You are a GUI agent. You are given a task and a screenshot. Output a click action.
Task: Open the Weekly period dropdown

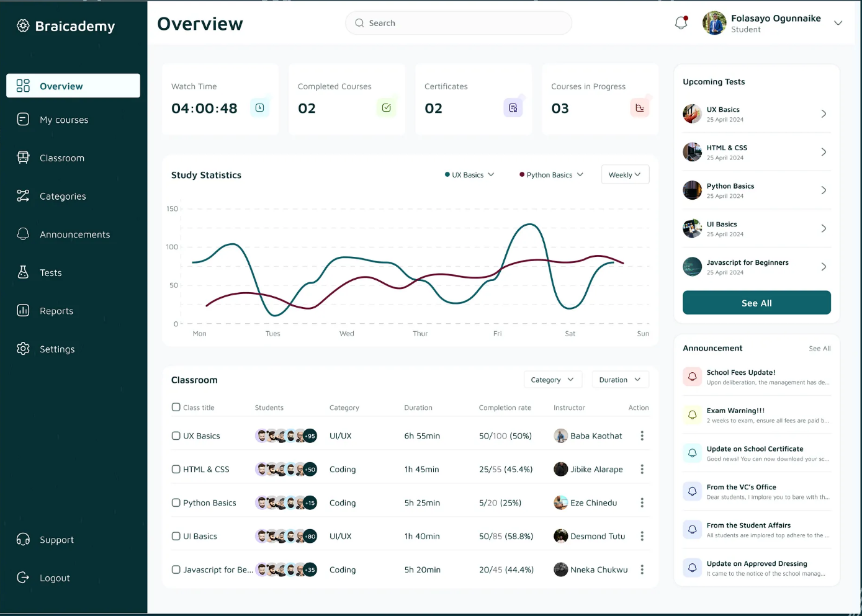tap(625, 175)
